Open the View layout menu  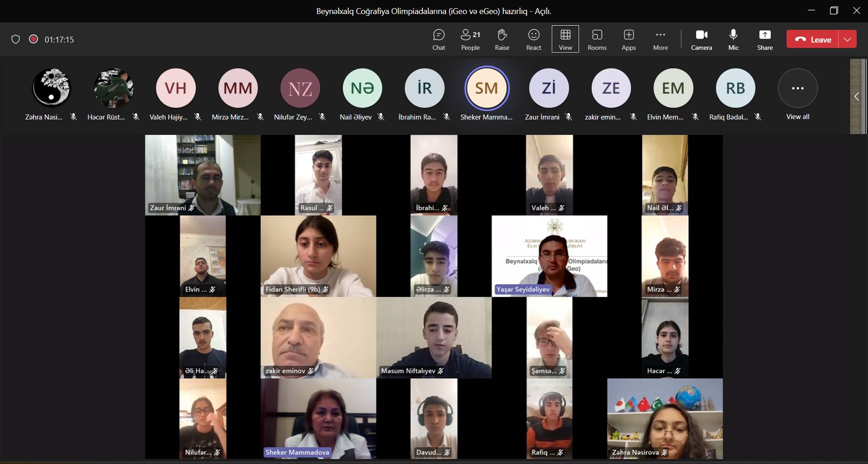pyautogui.click(x=565, y=39)
